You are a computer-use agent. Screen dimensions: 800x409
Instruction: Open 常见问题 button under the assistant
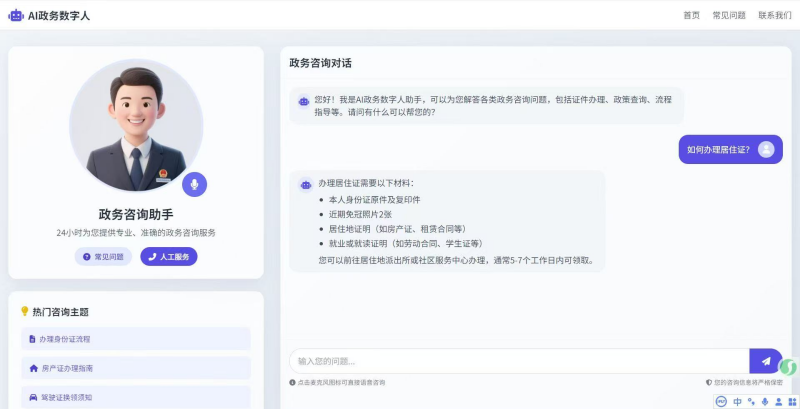(103, 257)
